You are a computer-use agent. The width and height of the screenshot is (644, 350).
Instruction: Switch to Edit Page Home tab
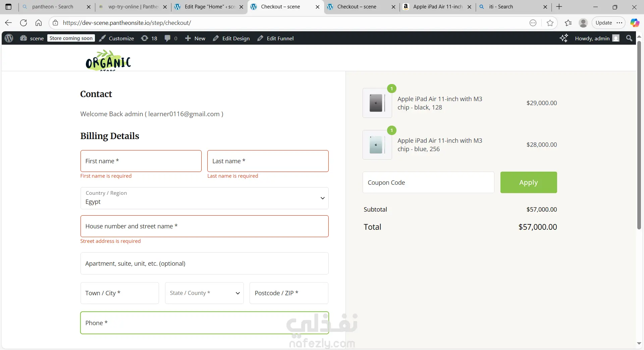coord(210,7)
